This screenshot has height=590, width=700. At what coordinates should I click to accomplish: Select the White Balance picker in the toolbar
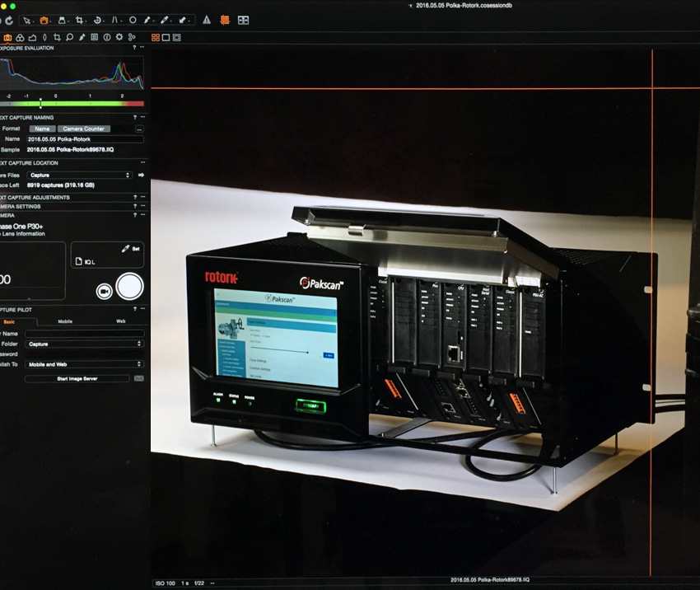tap(165, 20)
